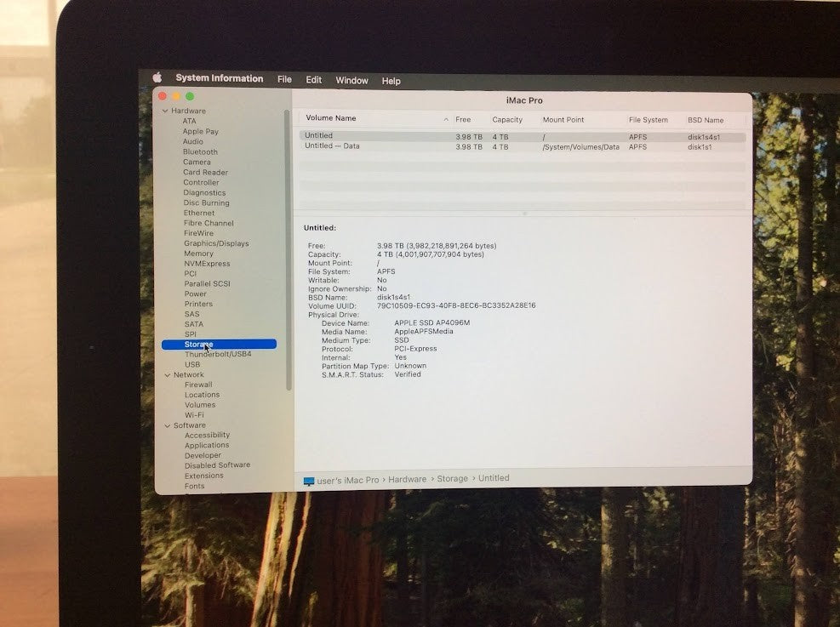Select Graphics/Displays in the sidebar

(x=216, y=242)
